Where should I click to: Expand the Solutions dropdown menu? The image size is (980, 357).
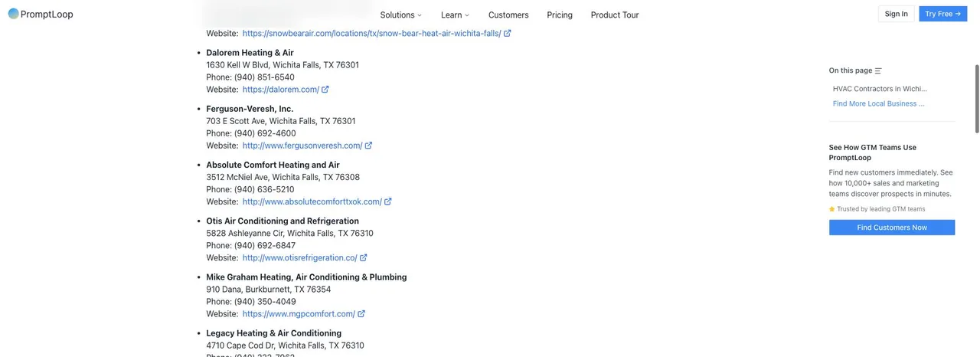(401, 15)
